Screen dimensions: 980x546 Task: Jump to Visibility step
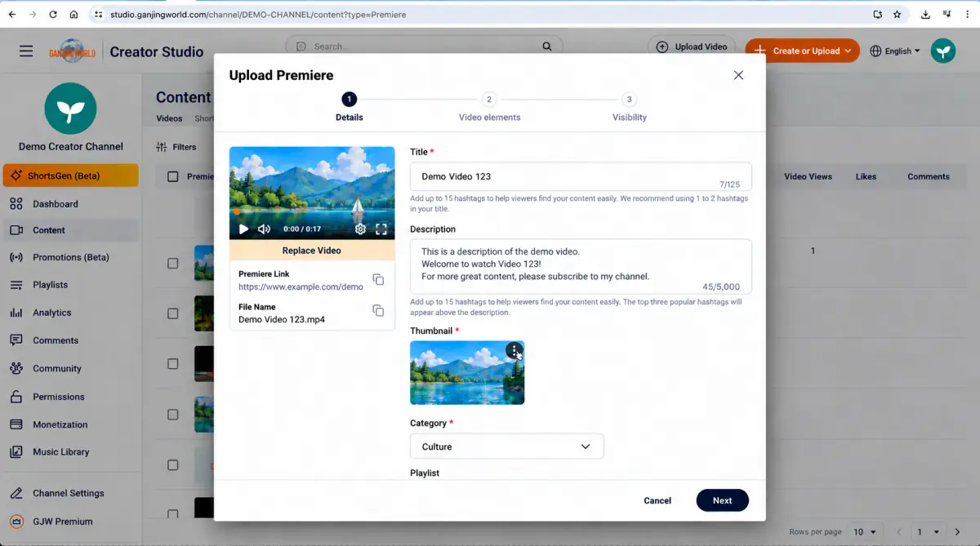click(629, 108)
